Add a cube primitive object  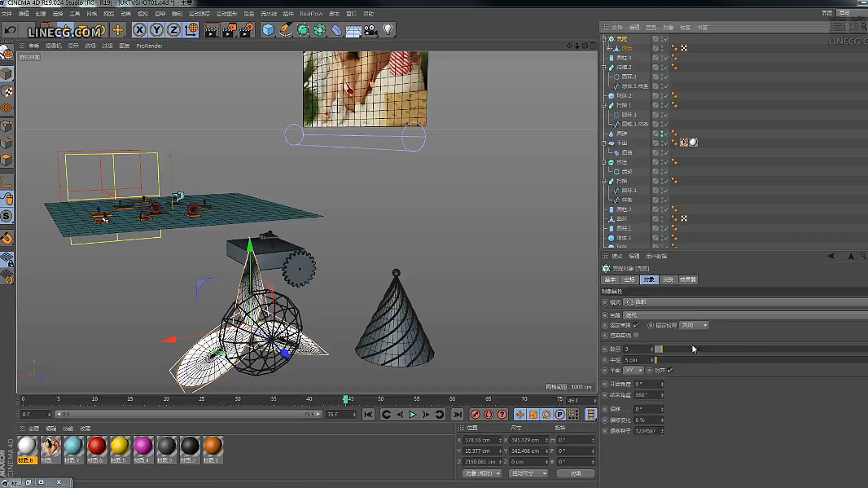click(x=269, y=30)
